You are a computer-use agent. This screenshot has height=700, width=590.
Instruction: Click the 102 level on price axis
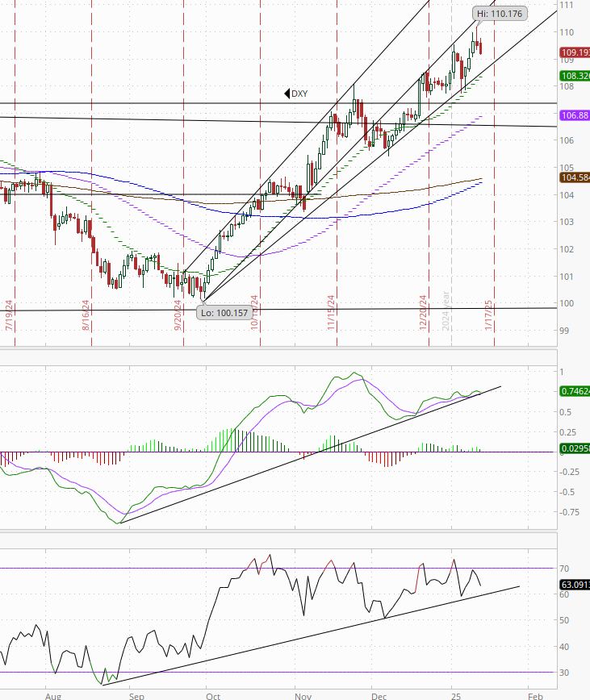pyautogui.click(x=567, y=249)
